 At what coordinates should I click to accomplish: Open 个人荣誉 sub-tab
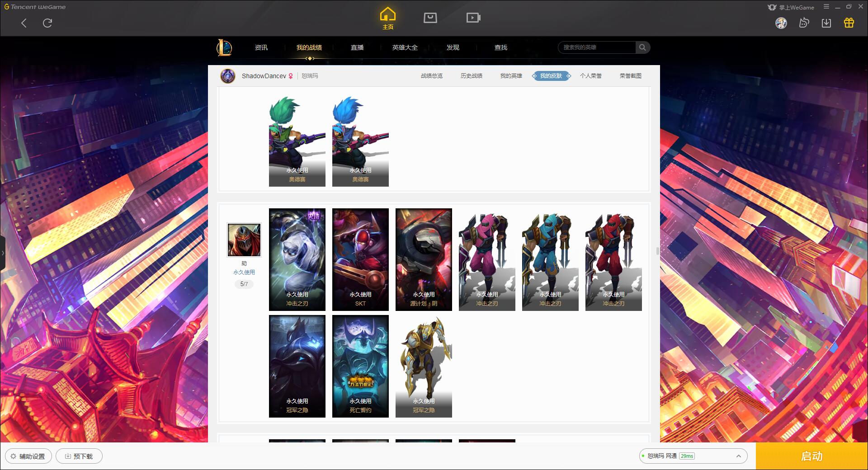[591, 76]
